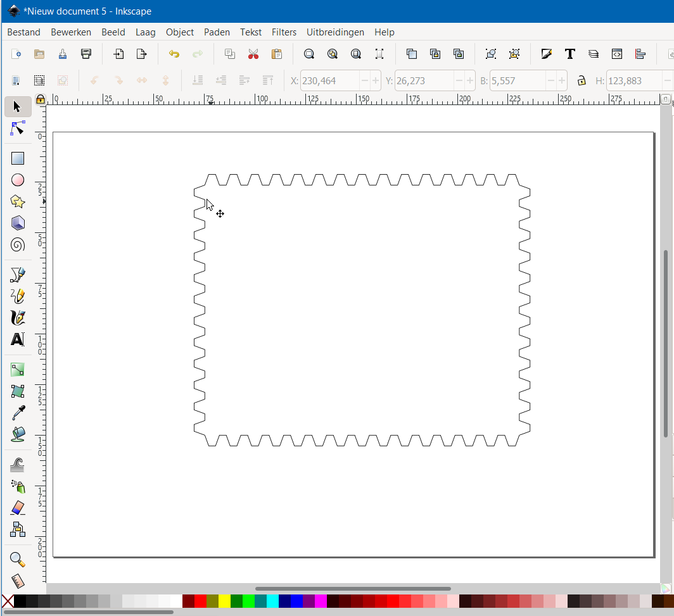The width and height of the screenshot is (674, 616).
Task: Toggle the width-height ratio lock
Action: [581, 80]
